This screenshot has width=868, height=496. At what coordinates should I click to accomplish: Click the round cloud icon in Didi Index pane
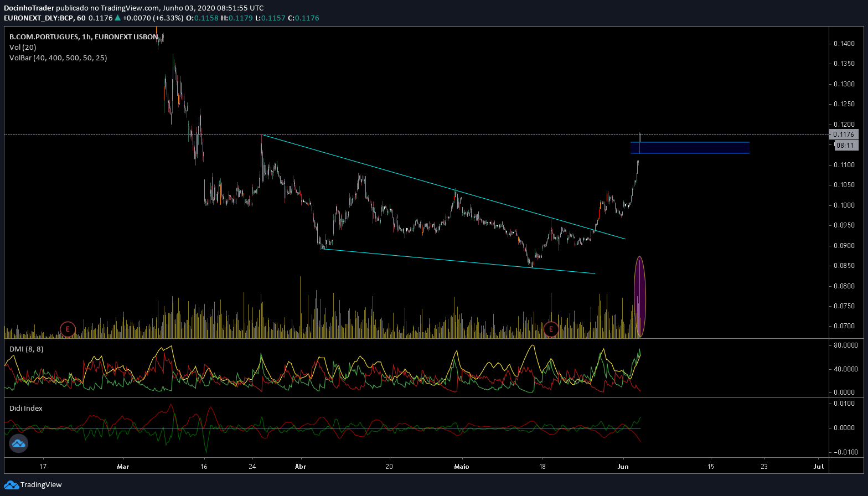[18, 443]
